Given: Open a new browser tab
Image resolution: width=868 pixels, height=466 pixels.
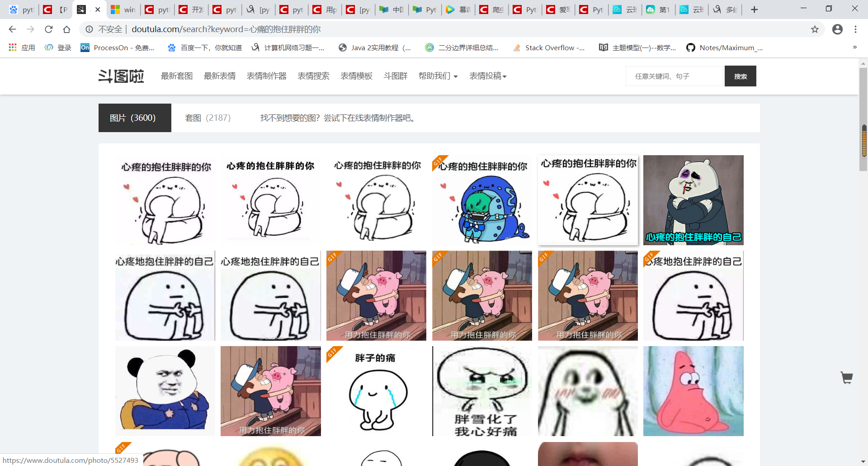Looking at the screenshot, I should (x=754, y=10).
